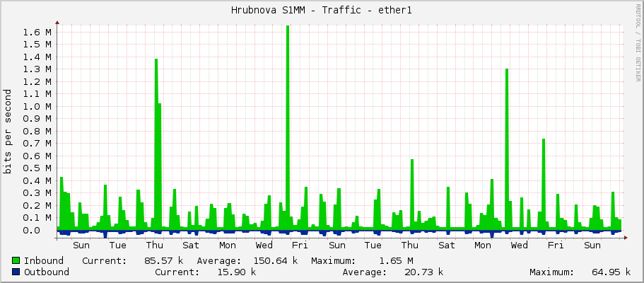Viewport: 644px width, 283px height.
Task: Click the '1.4 M' y-axis label
Action: click(37, 57)
